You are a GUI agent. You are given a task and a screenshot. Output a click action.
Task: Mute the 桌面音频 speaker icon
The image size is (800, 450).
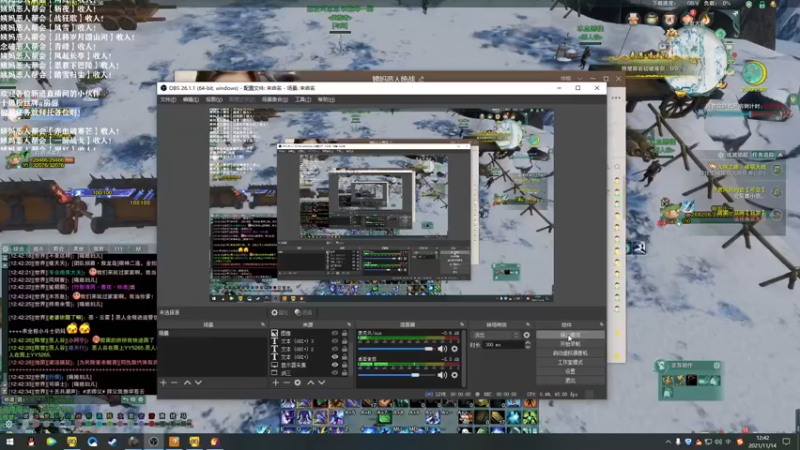[x=442, y=375]
